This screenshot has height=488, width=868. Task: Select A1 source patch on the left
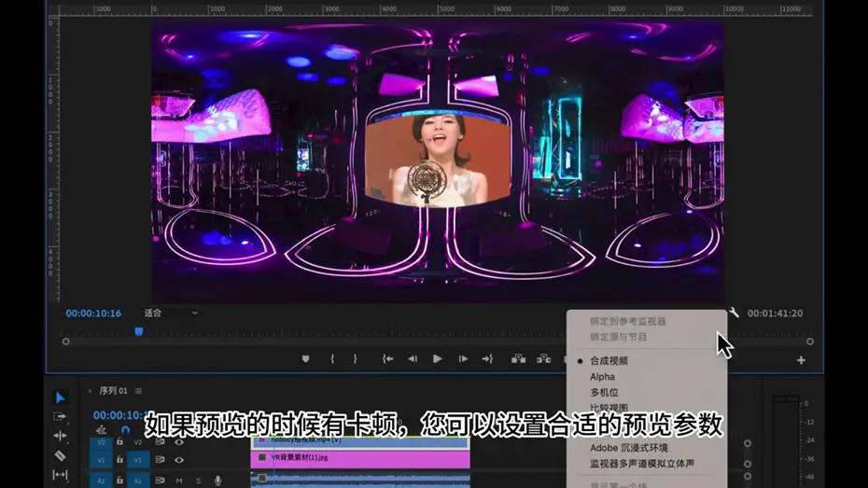101,481
